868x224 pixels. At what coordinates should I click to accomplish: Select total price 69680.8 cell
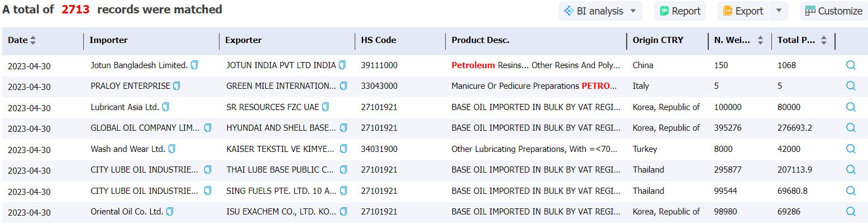tap(793, 191)
